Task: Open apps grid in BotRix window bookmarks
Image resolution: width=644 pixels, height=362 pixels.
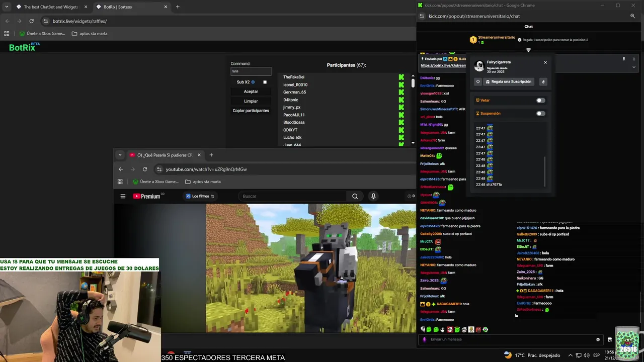Action: (x=7, y=34)
